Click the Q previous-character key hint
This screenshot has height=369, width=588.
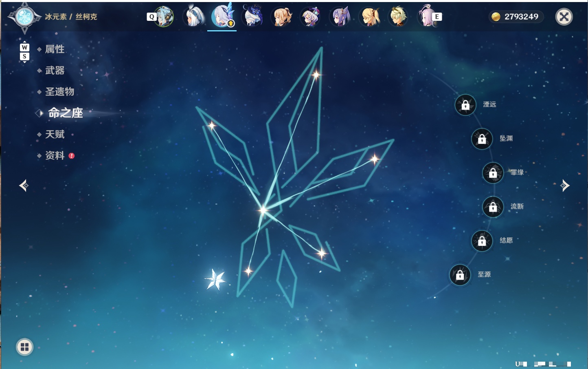[x=151, y=17]
